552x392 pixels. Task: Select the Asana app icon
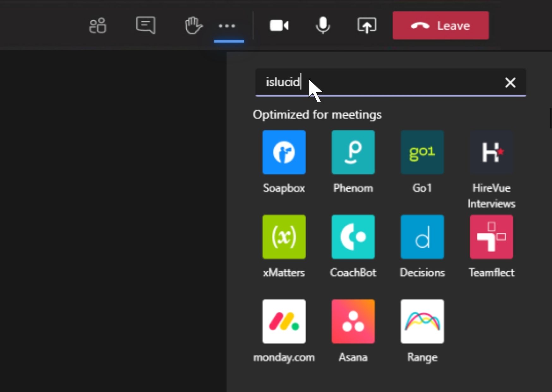[353, 322]
